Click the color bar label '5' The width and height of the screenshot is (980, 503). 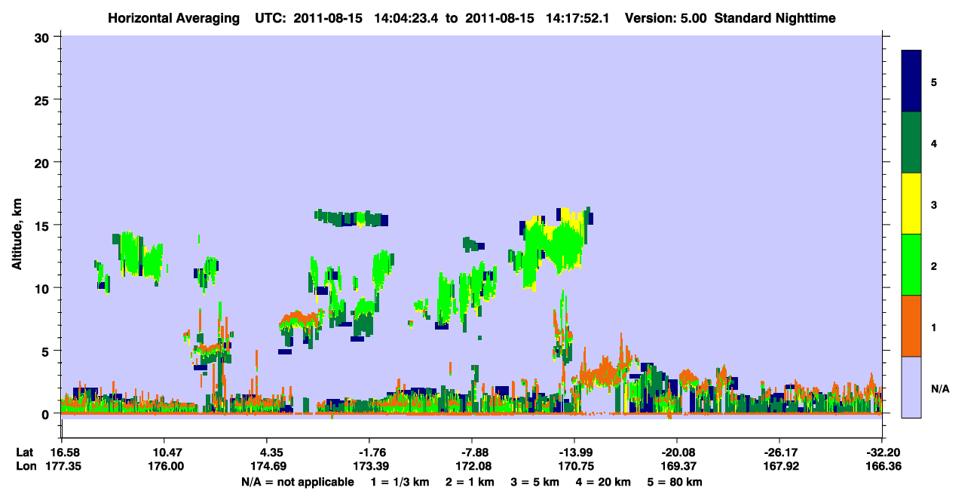coord(934,81)
